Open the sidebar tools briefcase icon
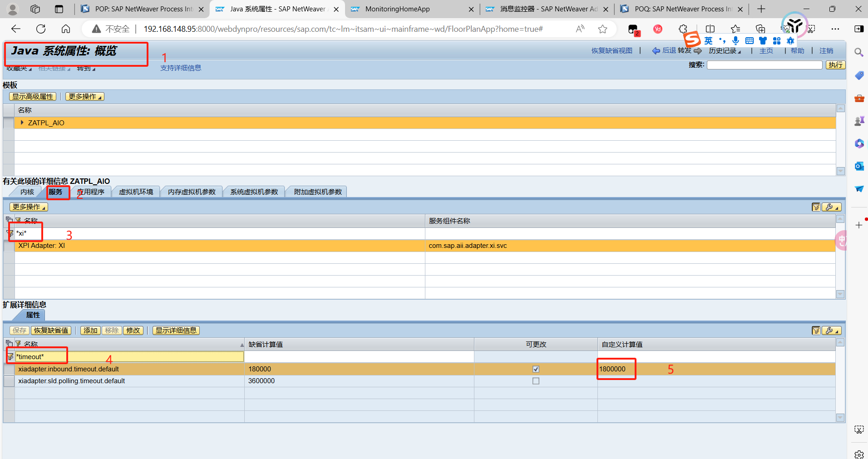Viewport: 868px width, 459px height. click(x=859, y=98)
